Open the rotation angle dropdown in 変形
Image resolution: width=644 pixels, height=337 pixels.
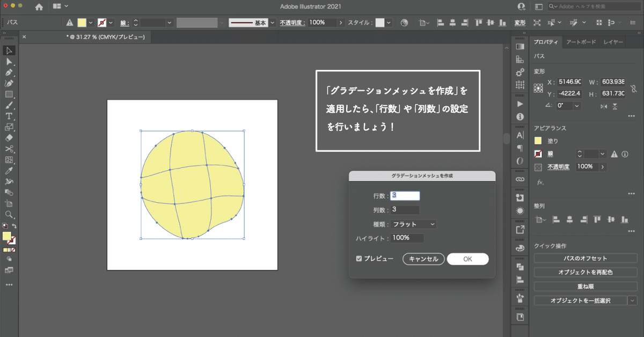pyautogui.click(x=577, y=106)
